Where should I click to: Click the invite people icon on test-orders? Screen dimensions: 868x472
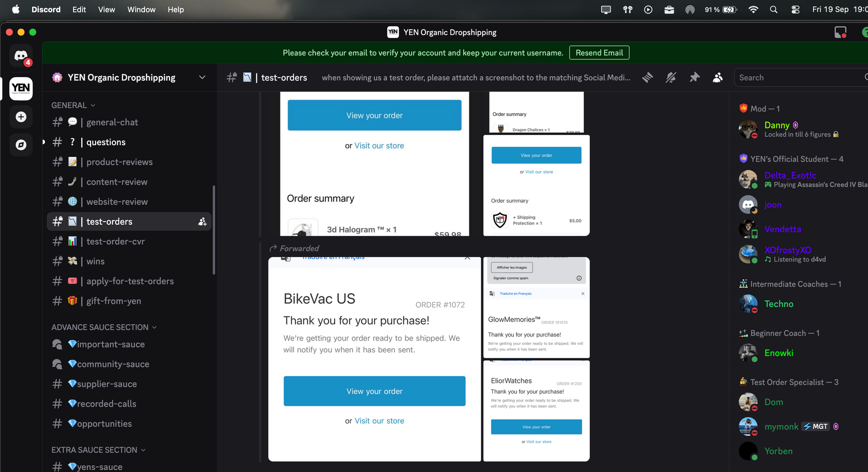point(202,222)
